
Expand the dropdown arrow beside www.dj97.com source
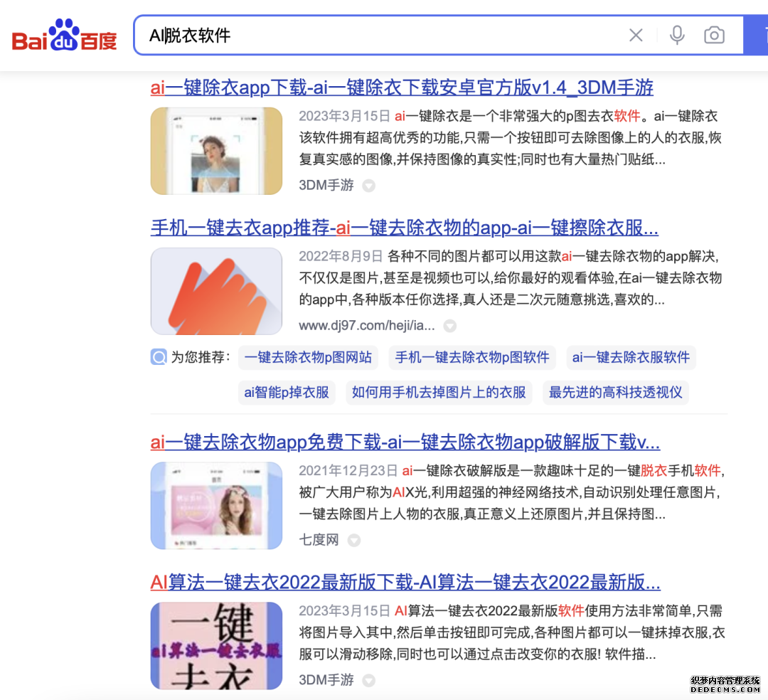click(449, 327)
